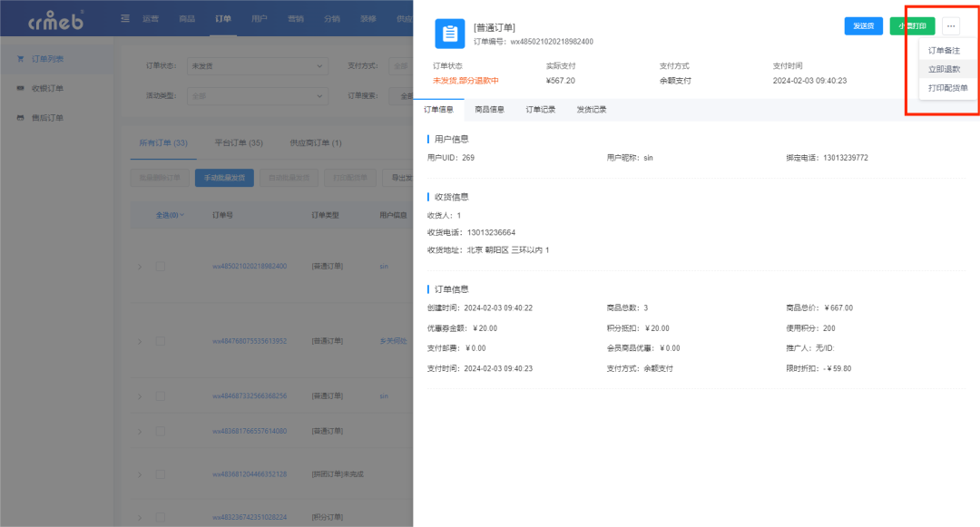
Task: Expand row of order wx484687332566368256
Action: point(140,395)
